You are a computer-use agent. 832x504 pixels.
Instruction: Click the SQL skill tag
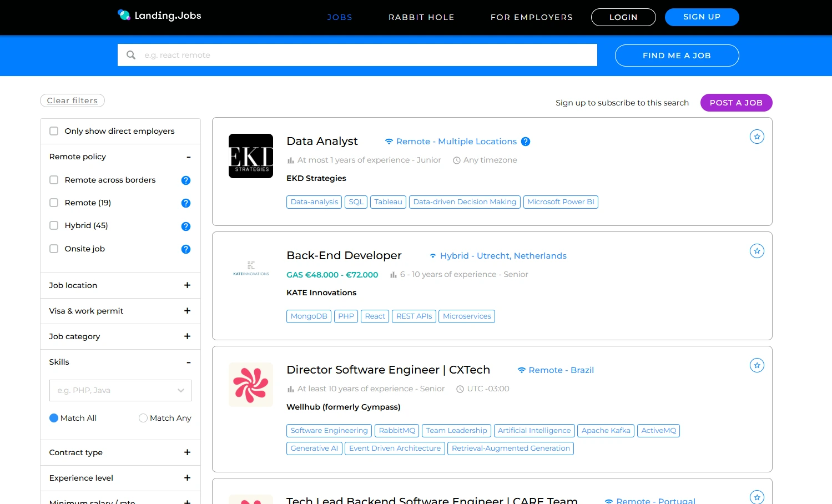coord(356,202)
